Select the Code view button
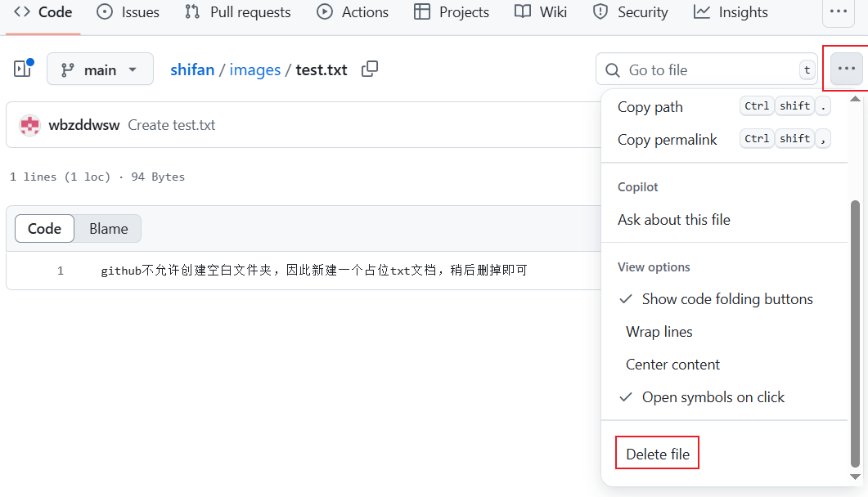Screen dimensions: 868x497 [x=44, y=228]
